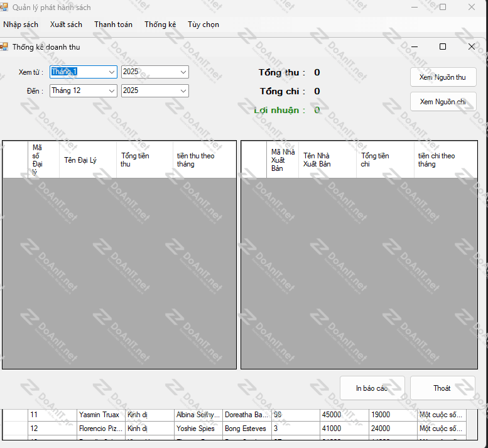Select row 12 ID cell
Screen dimensions: 488x448
(x=52, y=429)
